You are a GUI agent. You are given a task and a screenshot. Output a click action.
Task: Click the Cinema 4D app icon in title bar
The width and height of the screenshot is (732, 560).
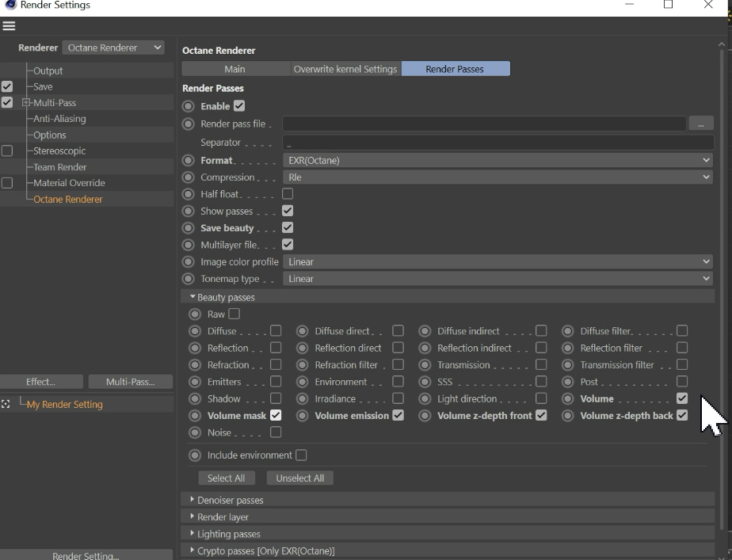click(10, 4)
